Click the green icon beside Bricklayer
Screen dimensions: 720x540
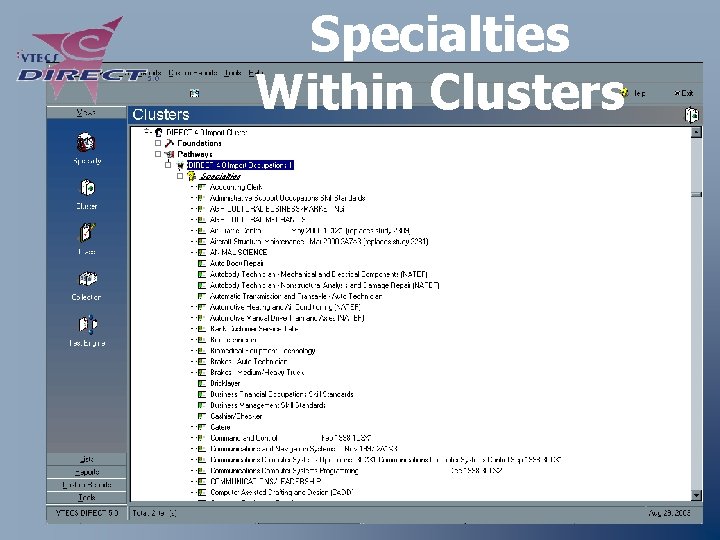point(202,383)
